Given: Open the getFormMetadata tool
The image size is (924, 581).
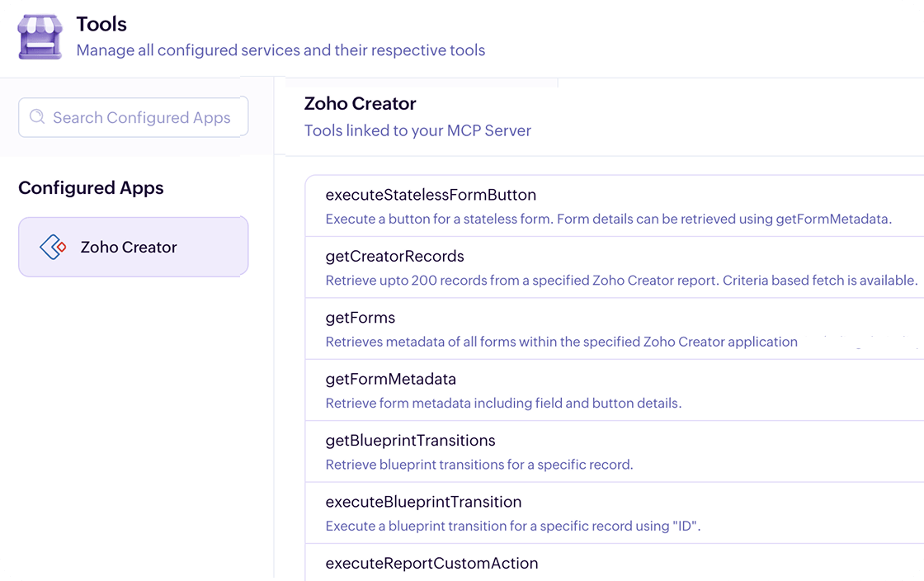Looking at the screenshot, I should click(x=614, y=390).
